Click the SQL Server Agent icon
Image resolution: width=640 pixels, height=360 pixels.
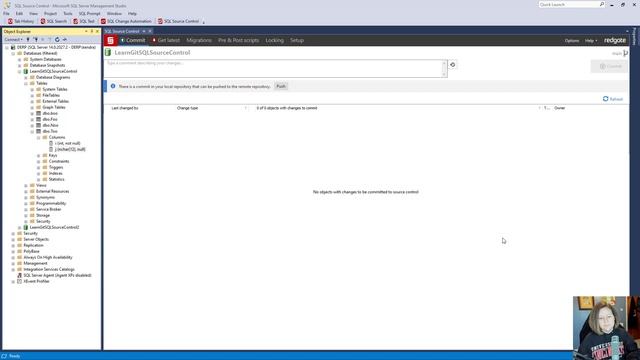(x=19, y=276)
